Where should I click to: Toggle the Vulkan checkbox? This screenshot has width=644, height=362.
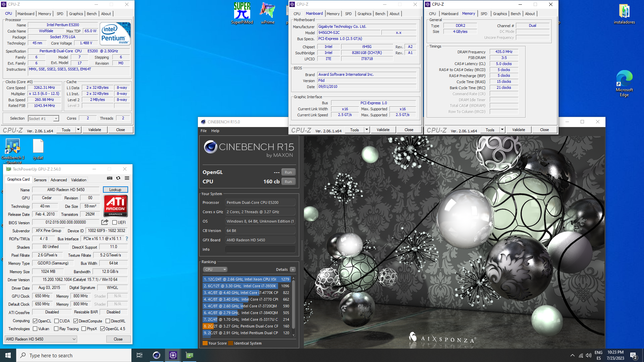click(35, 329)
